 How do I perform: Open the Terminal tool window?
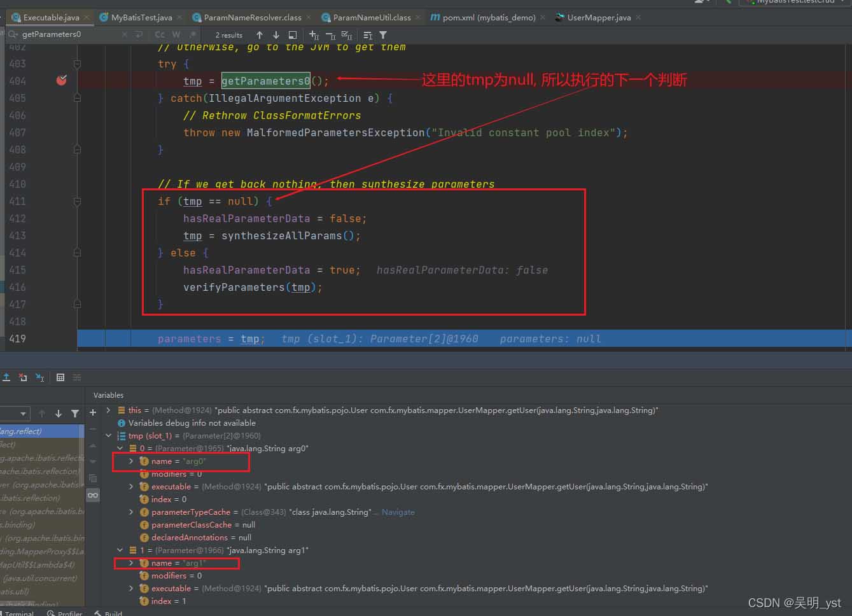17,612
